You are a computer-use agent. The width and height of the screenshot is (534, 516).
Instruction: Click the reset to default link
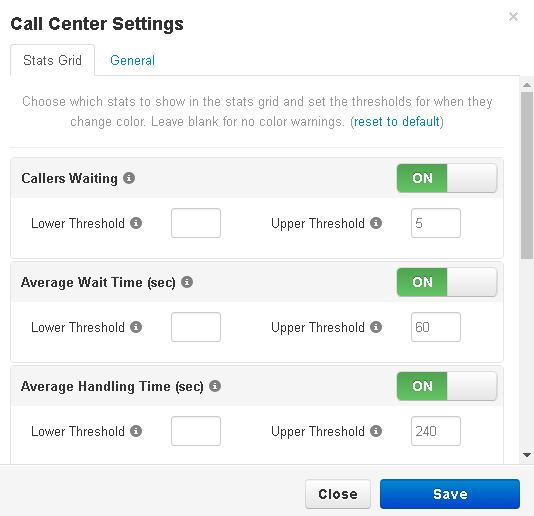pyautogui.click(x=397, y=122)
